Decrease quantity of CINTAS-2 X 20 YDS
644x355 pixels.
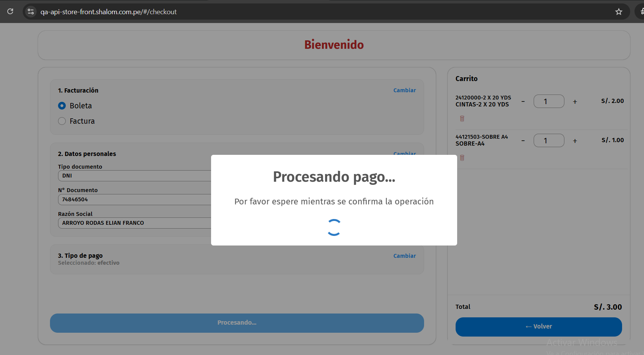pos(523,102)
